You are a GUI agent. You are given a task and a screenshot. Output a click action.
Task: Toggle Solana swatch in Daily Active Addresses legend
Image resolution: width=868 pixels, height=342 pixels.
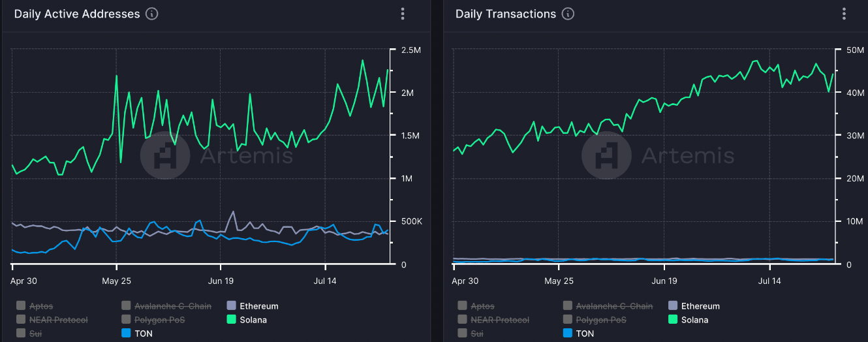click(231, 320)
